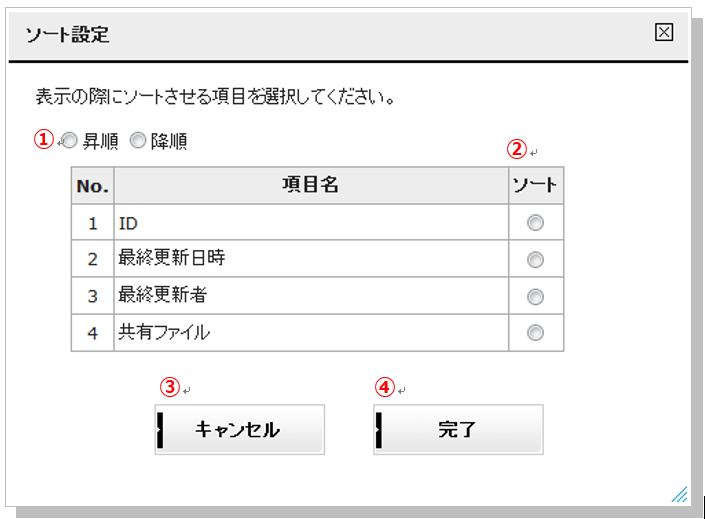
Task: Click the No. column header
Action: pyautogui.click(x=93, y=185)
